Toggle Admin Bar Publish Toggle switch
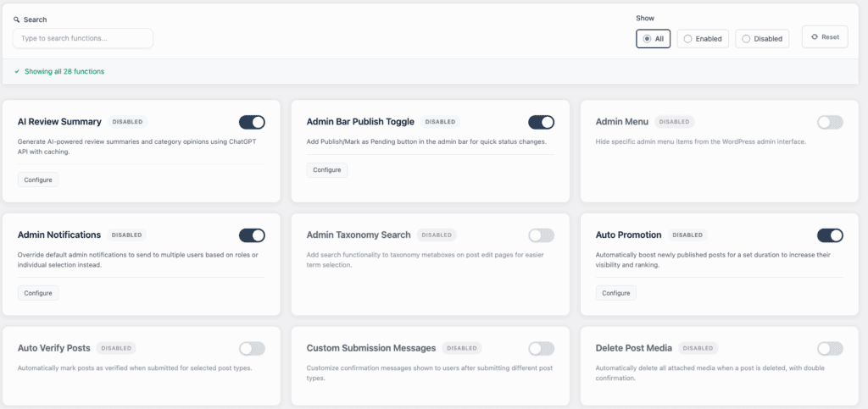 tap(541, 122)
